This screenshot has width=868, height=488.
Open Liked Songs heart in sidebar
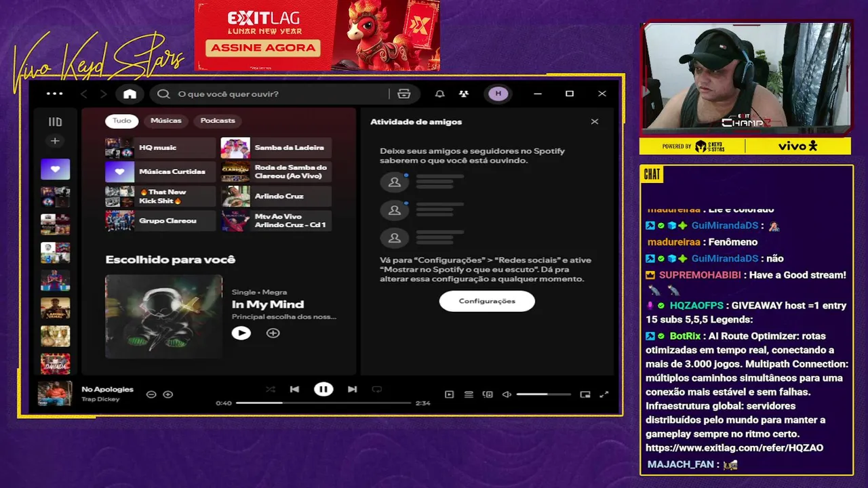pyautogui.click(x=55, y=169)
